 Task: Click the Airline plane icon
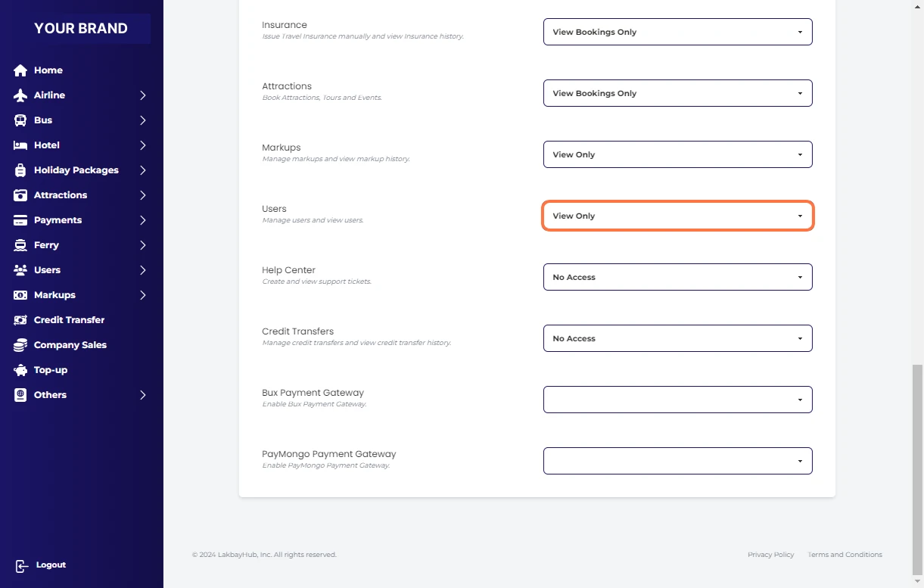pyautogui.click(x=20, y=95)
